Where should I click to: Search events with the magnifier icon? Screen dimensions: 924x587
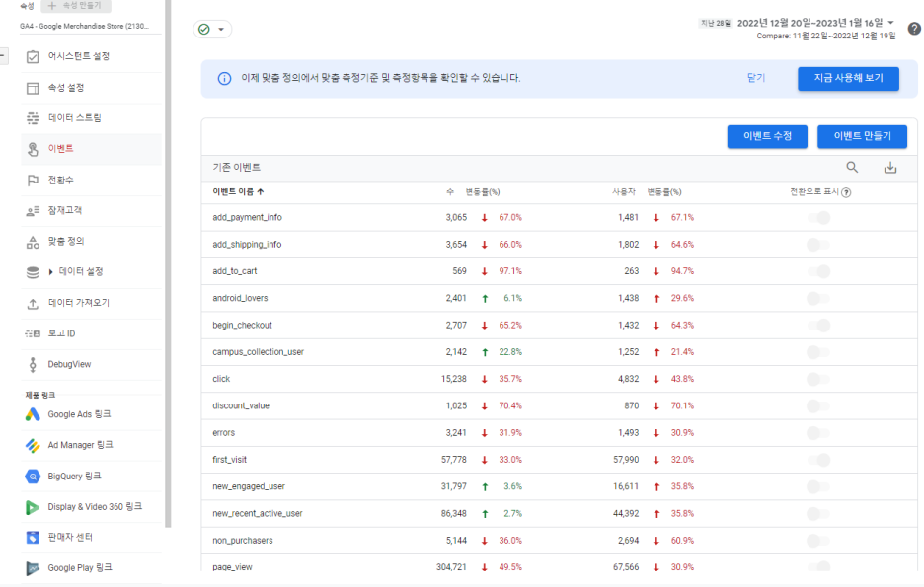click(852, 167)
